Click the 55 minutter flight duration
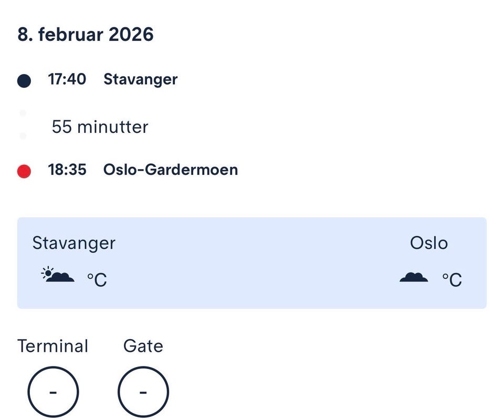The height and width of the screenshot is (420, 504). pyautogui.click(x=100, y=127)
